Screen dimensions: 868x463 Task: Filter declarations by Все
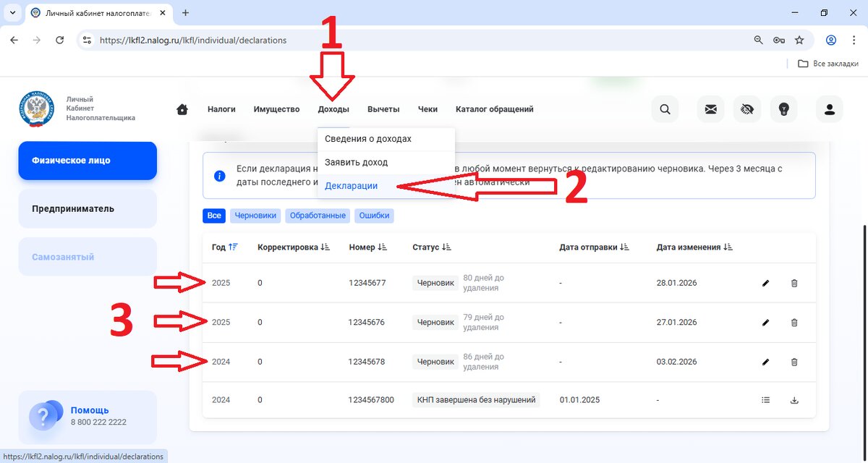214,216
